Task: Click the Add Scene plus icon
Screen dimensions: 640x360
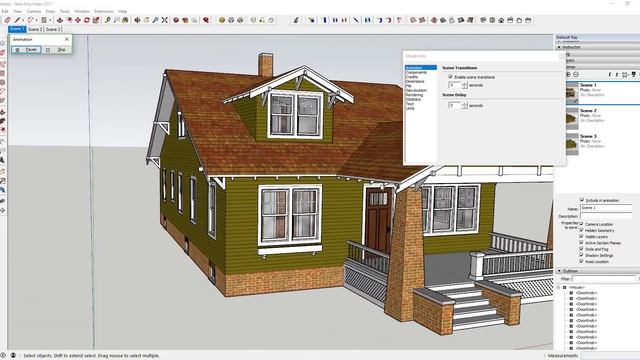Action: (568, 74)
